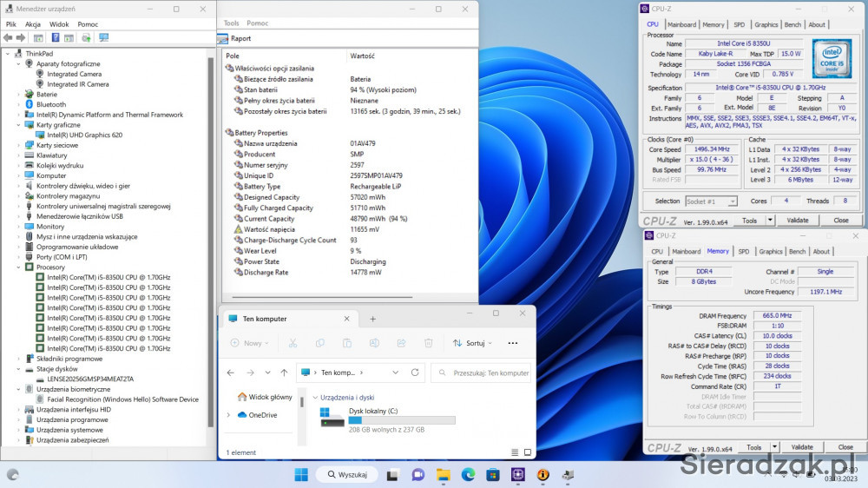Viewport: 868px width, 488px height.
Task: Click the C: drive usage bar
Action: click(x=402, y=420)
